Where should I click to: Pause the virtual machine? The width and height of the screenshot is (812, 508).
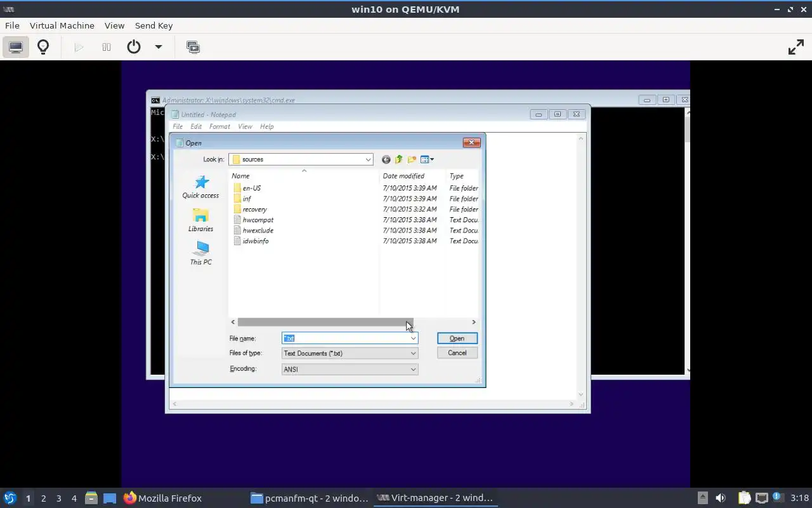[x=107, y=47]
